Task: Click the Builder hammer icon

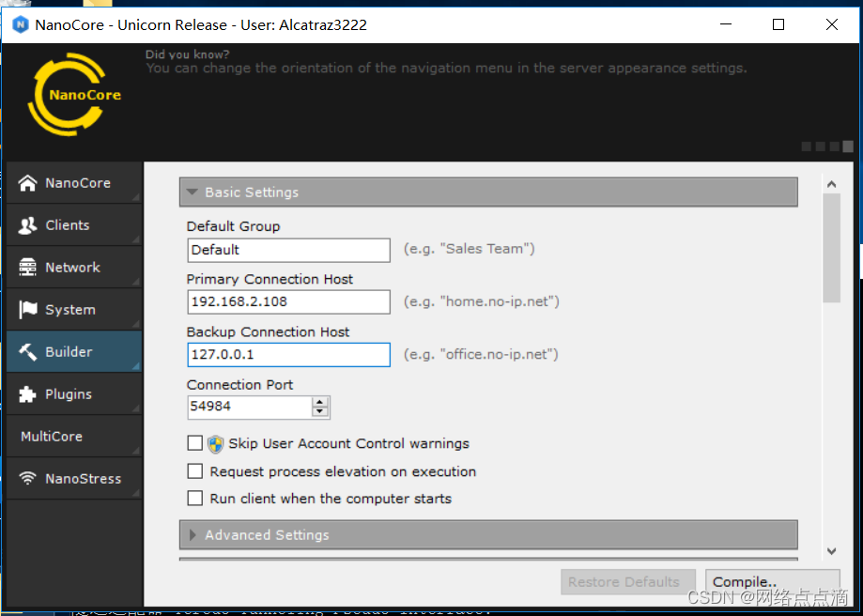Action: pos(27,352)
